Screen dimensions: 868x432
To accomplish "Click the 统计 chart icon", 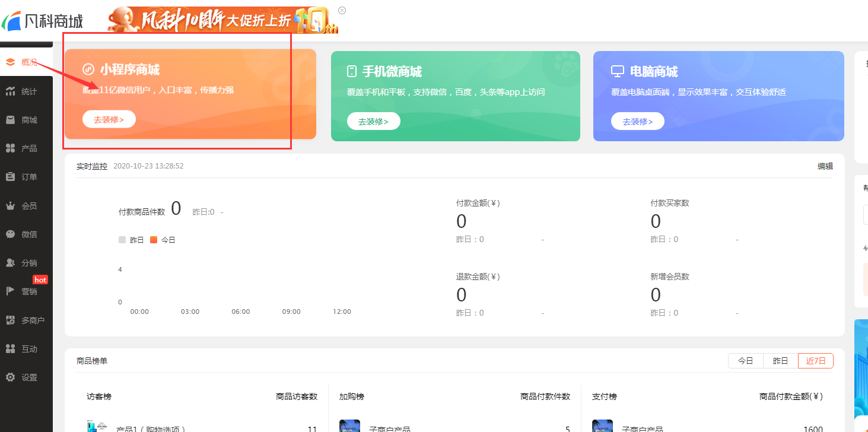I will coord(10,91).
